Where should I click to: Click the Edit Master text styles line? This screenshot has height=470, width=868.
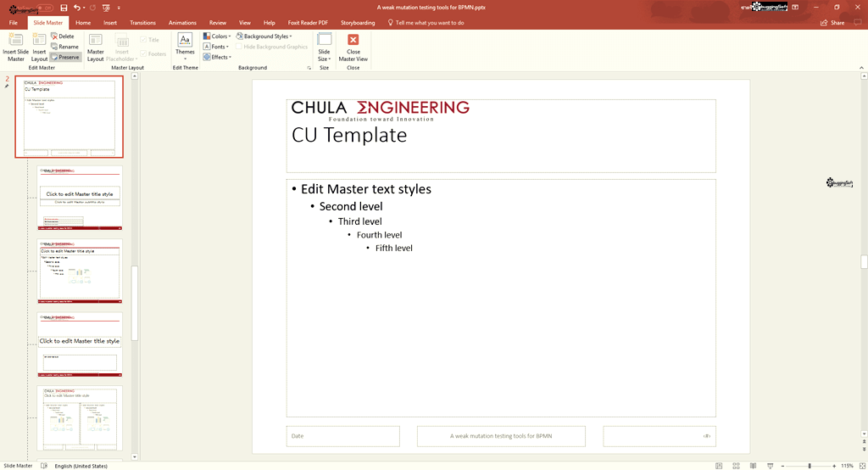point(366,189)
